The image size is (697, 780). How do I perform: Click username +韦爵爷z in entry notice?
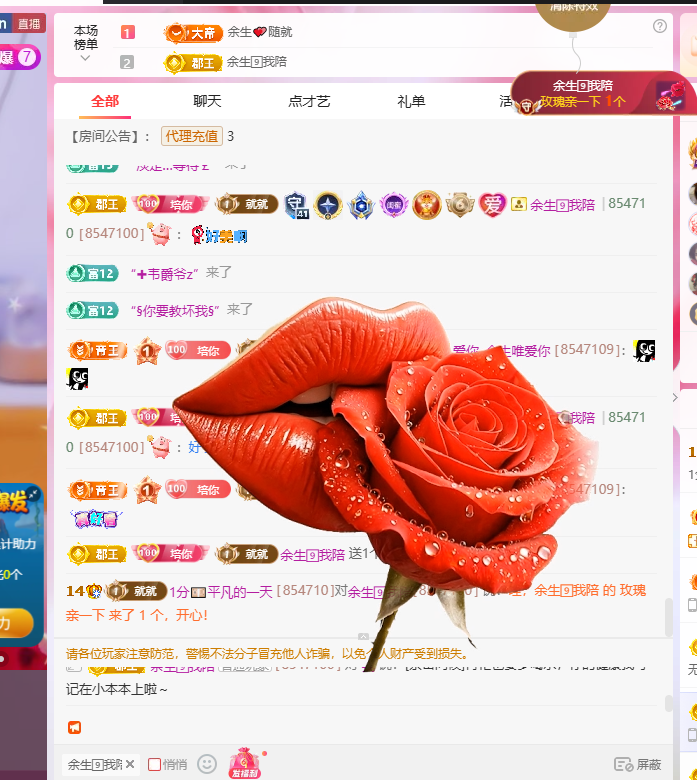(165, 274)
